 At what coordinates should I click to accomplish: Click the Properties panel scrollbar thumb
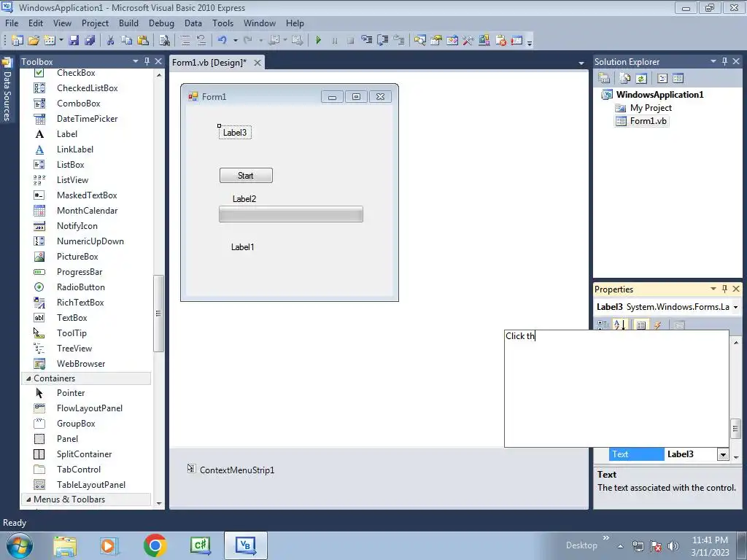click(x=735, y=429)
